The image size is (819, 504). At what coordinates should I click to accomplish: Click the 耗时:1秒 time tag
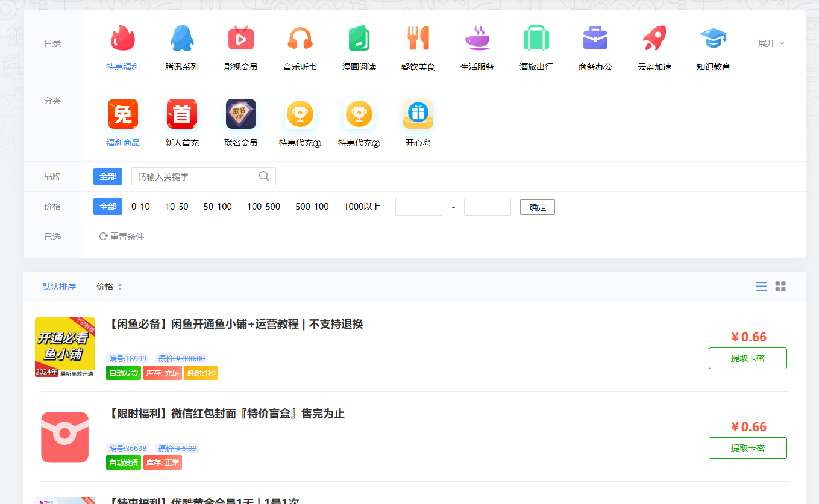pos(201,373)
